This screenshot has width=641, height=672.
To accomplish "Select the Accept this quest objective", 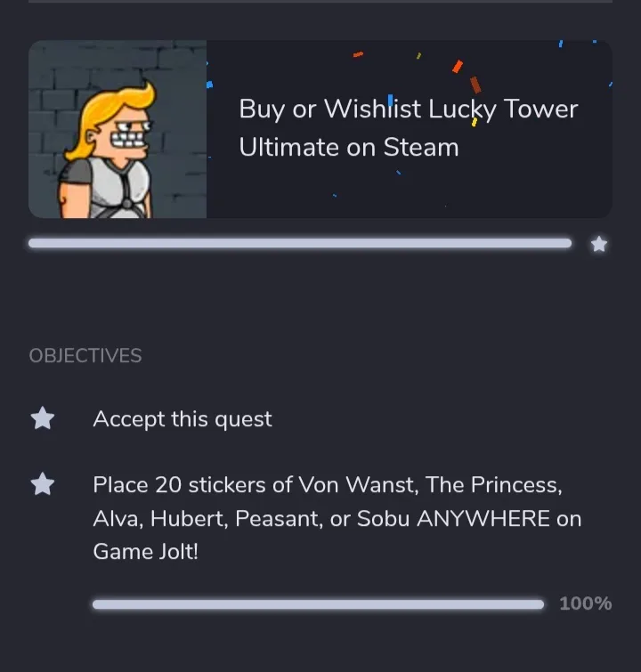I will (183, 419).
